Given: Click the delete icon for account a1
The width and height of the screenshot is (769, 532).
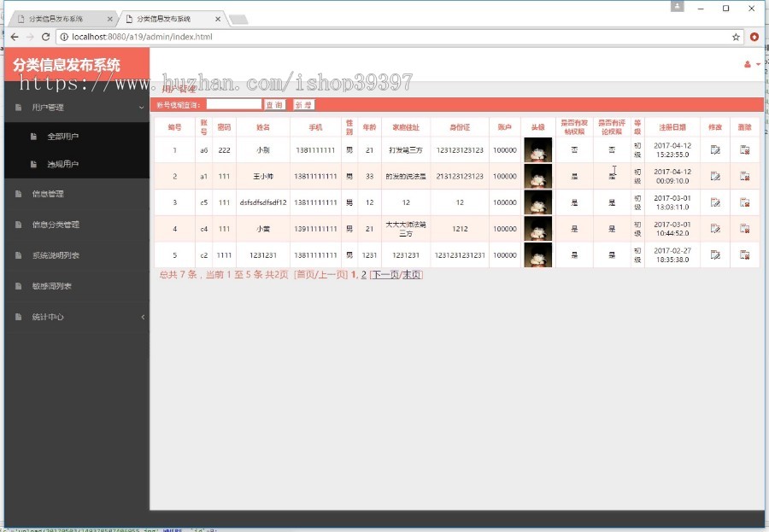Looking at the screenshot, I should 744,176.
